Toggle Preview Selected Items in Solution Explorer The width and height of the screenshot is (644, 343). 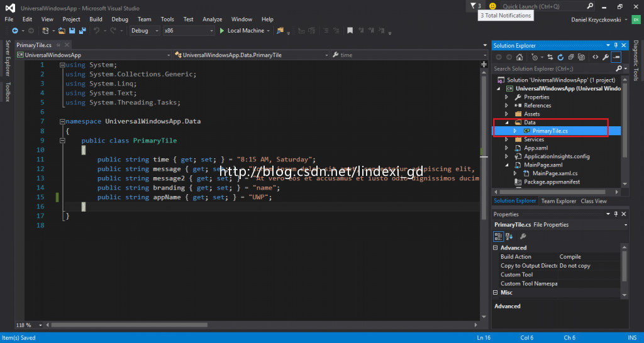pos(616,57)
